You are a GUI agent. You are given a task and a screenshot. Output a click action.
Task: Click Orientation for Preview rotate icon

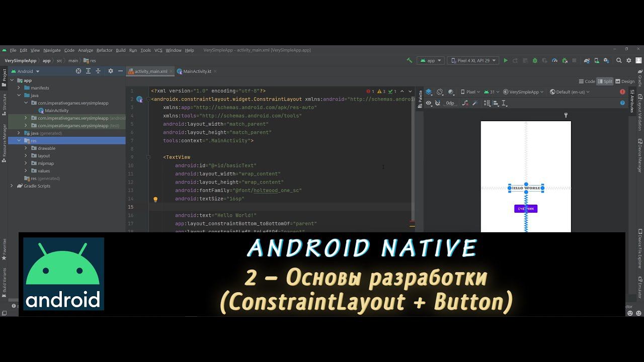coord(440,92)
